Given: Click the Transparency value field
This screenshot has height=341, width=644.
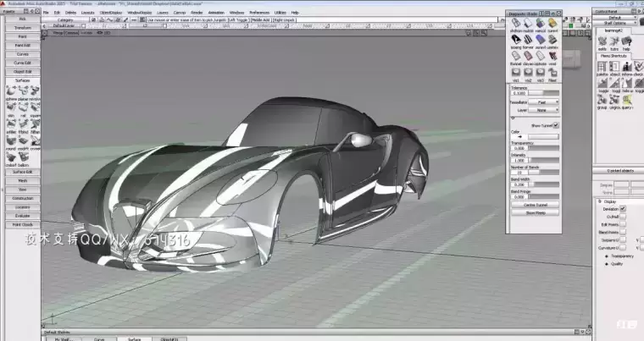Looking at the screenshot, I should (519, 148).
